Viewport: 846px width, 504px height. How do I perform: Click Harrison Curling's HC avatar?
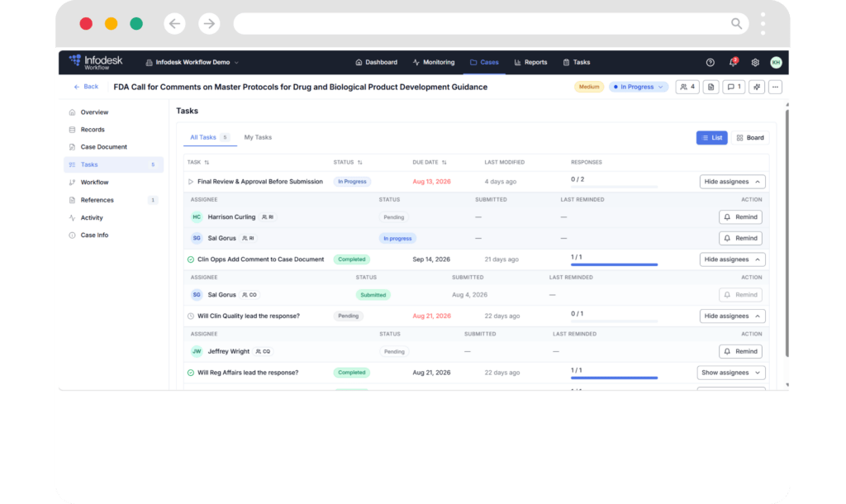pos(197,217)
